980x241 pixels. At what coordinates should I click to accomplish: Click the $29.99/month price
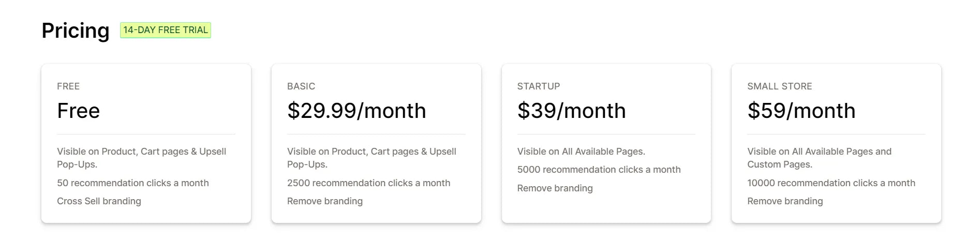point(357,111)
